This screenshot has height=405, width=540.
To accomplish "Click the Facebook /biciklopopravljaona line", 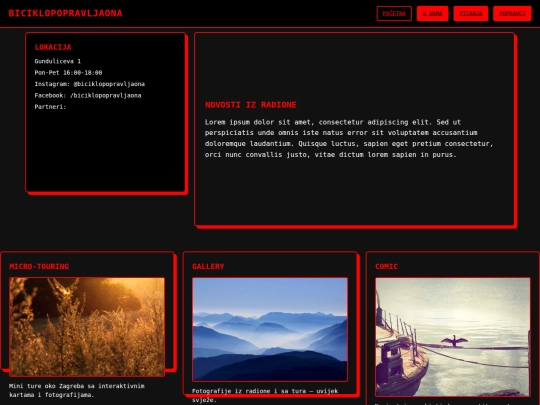I will pos(88,95).
